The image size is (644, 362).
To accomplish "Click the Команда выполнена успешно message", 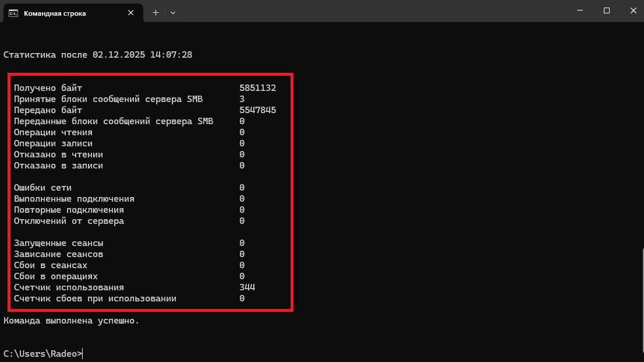I will coord(71,321).
